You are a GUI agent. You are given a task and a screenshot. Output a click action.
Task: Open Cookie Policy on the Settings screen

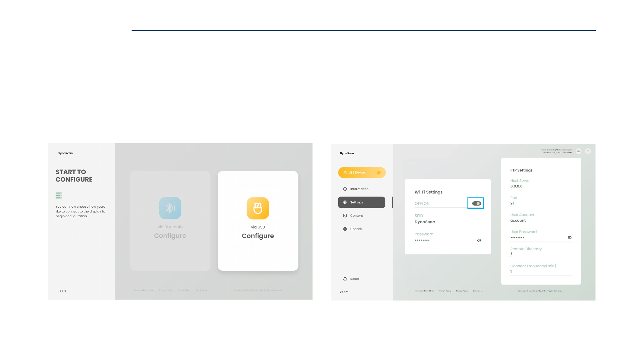tap(462, 291)
